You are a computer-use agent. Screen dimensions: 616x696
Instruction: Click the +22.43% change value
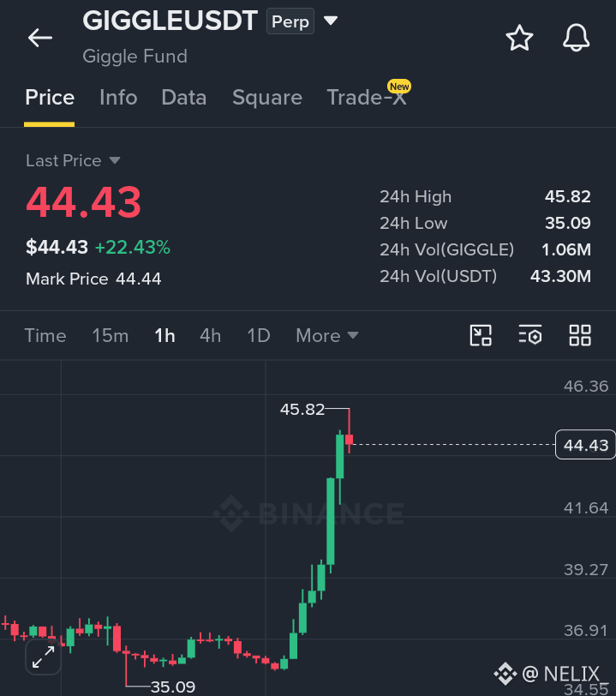(x=133, y=247)
